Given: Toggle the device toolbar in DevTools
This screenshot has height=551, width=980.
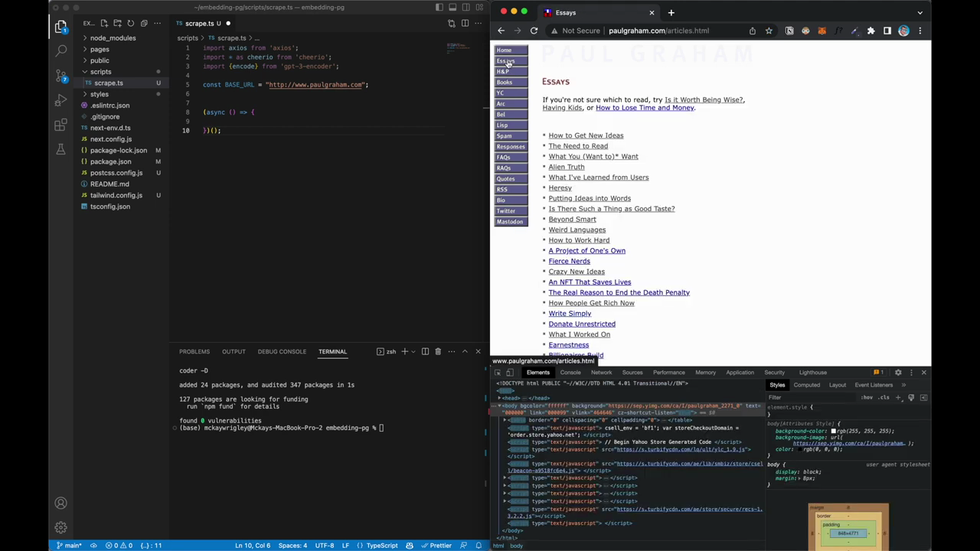Looking at the screenshot, I should (510, 373).
